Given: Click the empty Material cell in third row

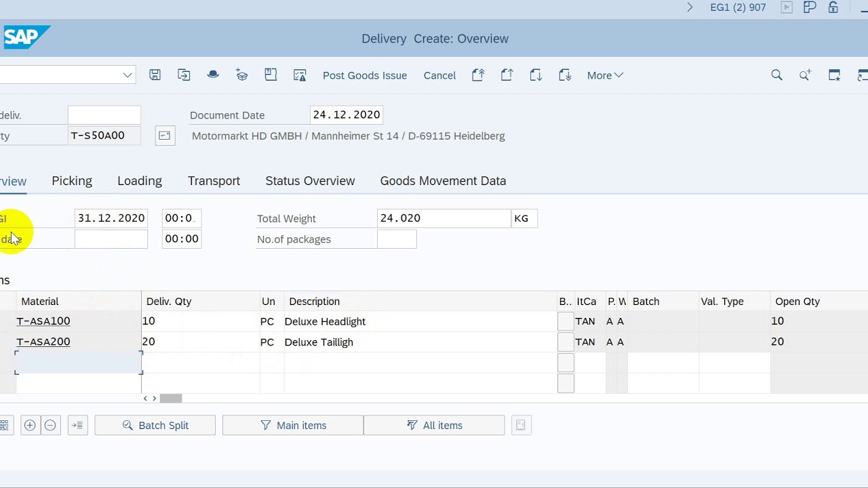Looking at the screenshot, I should [79, 363].
